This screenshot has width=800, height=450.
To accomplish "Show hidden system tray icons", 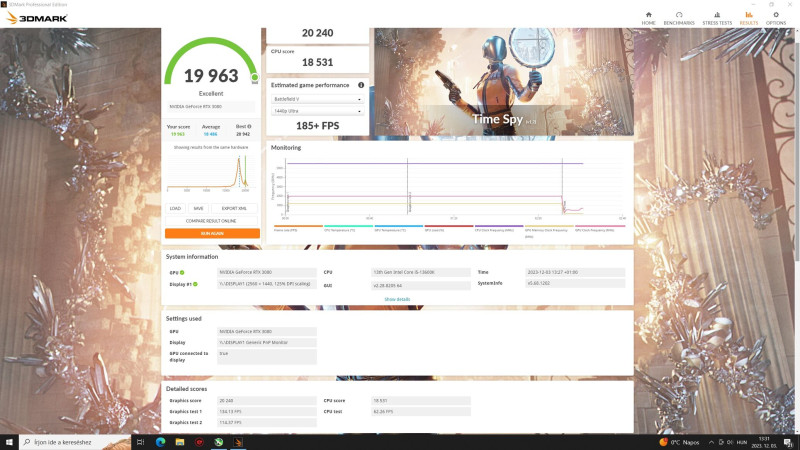I will point(711,442).
